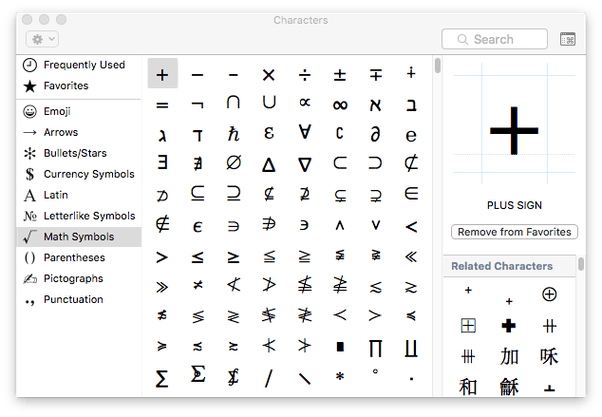Choose the proportional to ∝ symbol
602x417 pixels.
coord(304,103)
